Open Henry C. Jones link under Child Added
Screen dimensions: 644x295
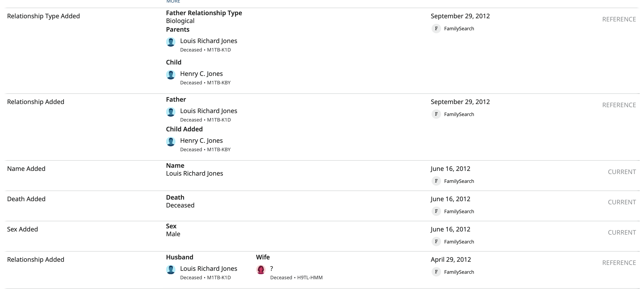[x=201, y=141]
